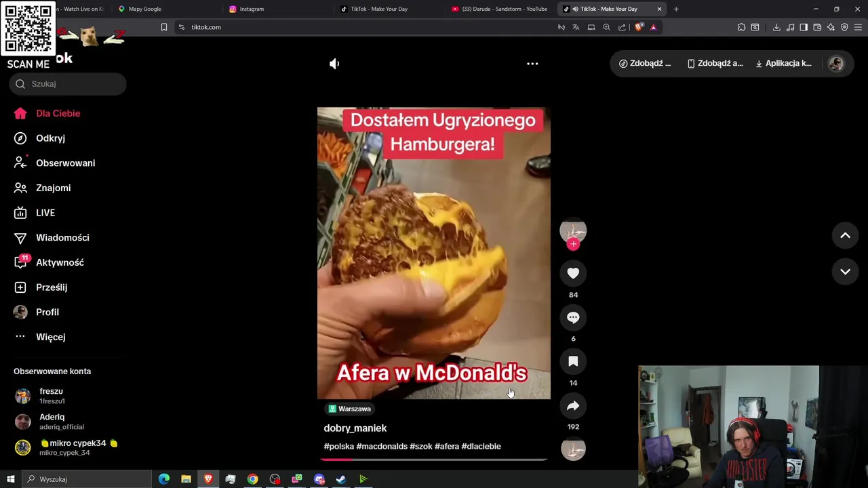Open the #afera hashtag
The width and height of the screenshot is (868, 488).
tap(447, 447)
